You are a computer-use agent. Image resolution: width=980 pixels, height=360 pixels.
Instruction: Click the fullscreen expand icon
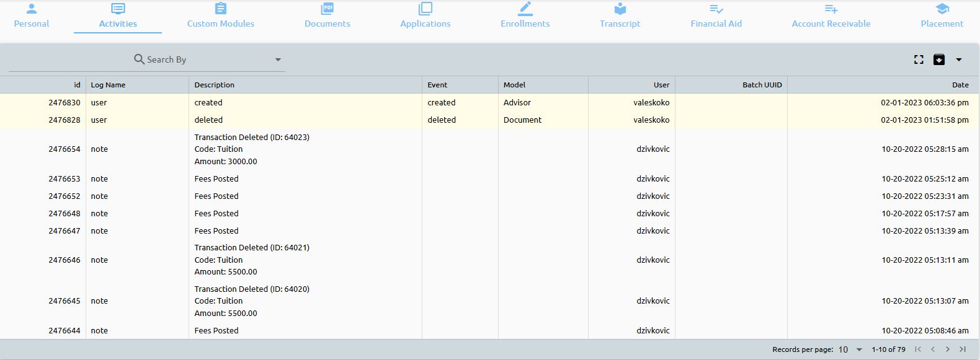click(x=919, y=59)
